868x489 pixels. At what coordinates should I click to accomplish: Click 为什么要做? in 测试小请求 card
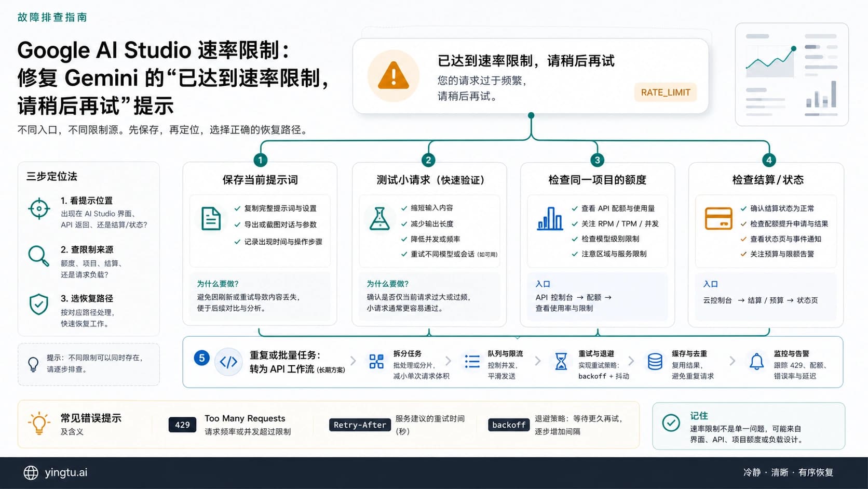388,284
